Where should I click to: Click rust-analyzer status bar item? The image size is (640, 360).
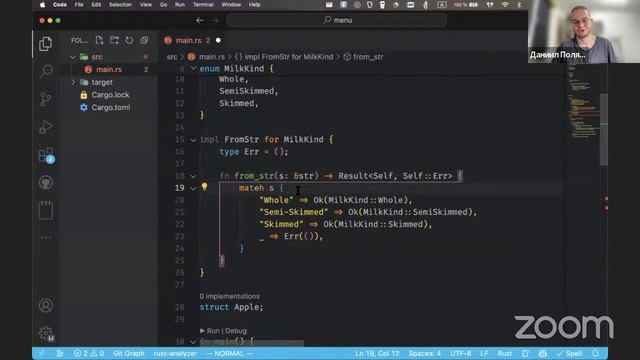[175, 353]
